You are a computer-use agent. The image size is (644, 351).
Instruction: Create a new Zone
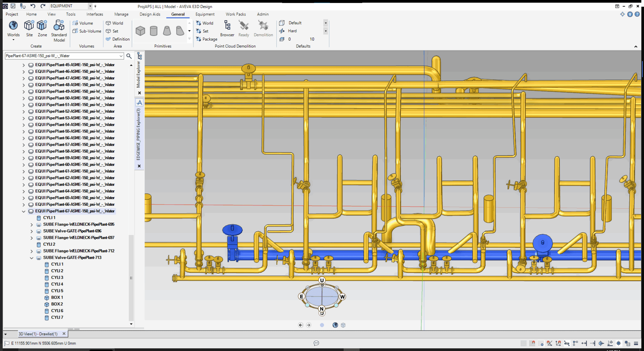click(x=42, y=28)
